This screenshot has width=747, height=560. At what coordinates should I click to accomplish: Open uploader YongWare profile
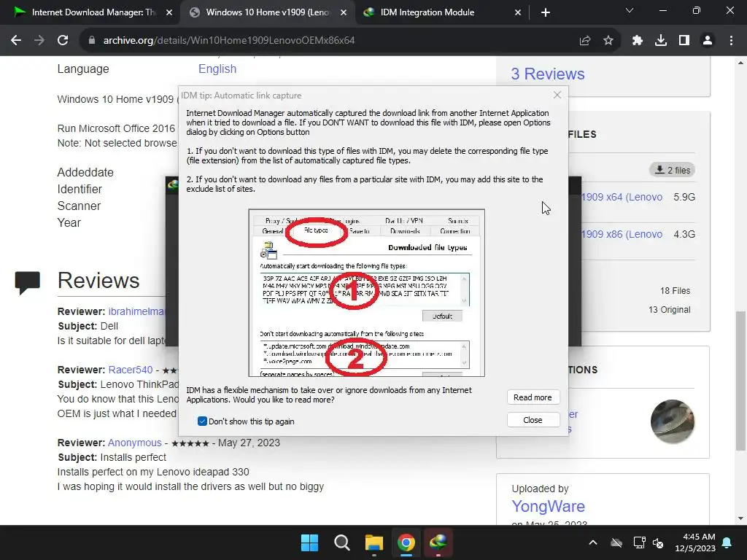[x=549, y=506]
